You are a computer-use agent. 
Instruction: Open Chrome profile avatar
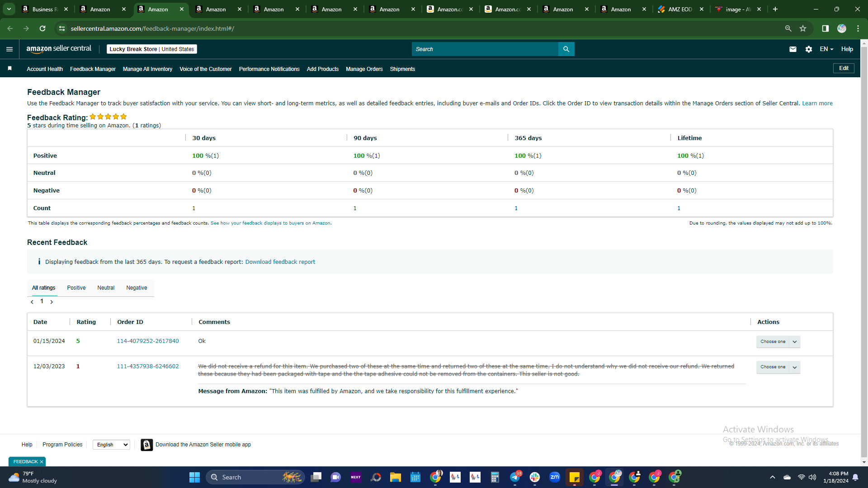842,28
